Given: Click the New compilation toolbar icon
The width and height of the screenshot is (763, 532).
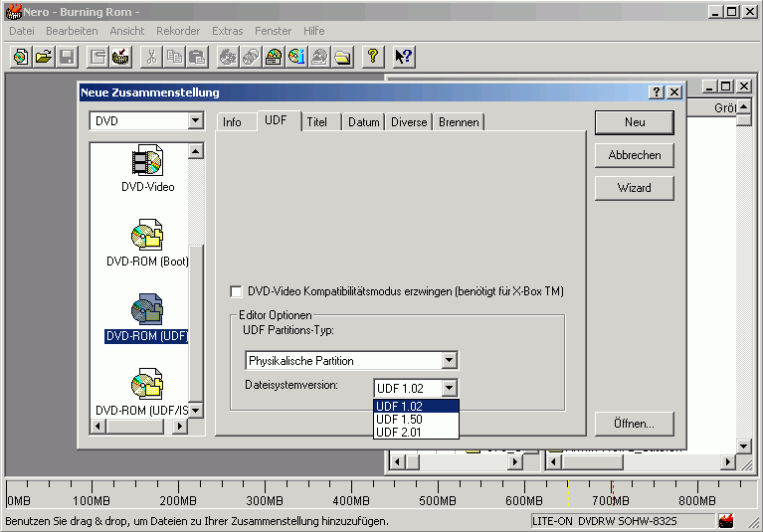Looking at the screenshot, I should tap(21, 57).
